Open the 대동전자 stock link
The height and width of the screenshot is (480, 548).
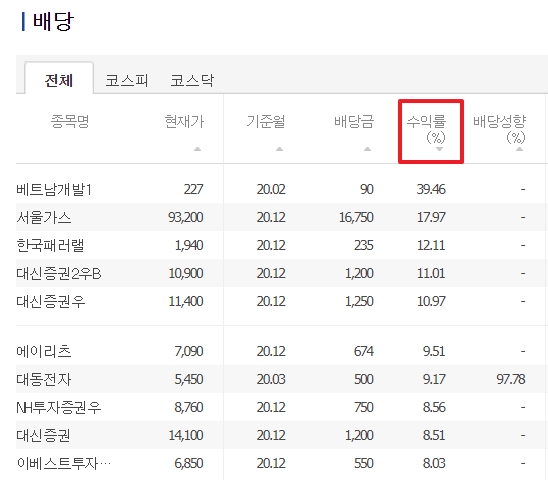click(44, 379)
